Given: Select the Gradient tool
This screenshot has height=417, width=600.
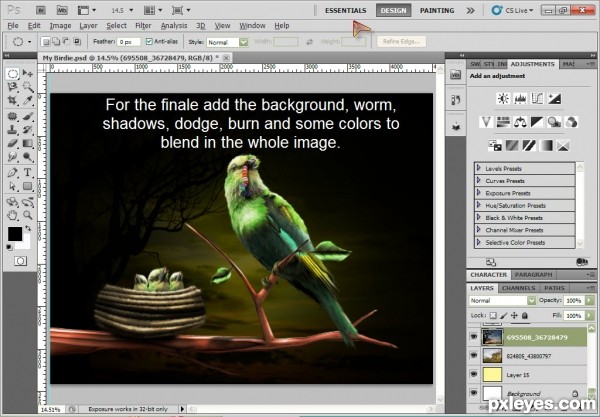Looking at the screenshot, I should tap(28, 143).
